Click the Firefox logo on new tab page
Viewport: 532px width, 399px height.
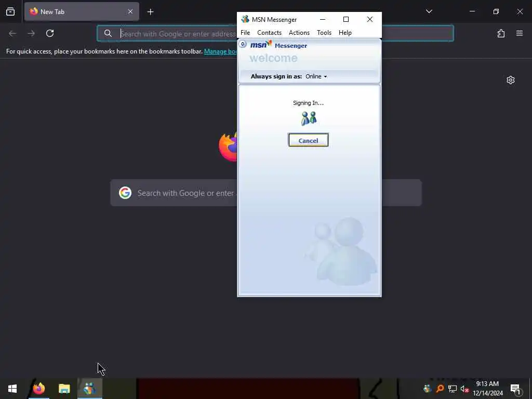pos(228,147)
